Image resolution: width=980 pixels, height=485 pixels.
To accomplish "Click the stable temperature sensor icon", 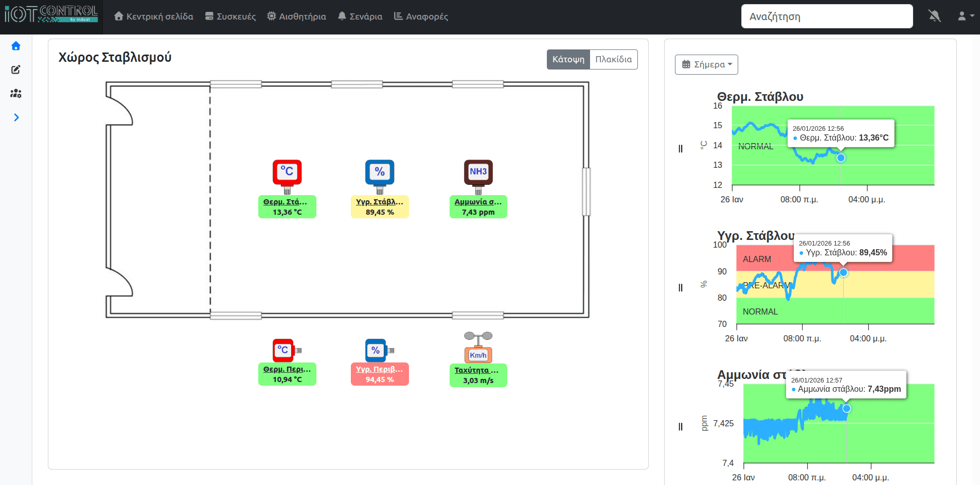I will (x=287, y=174).
